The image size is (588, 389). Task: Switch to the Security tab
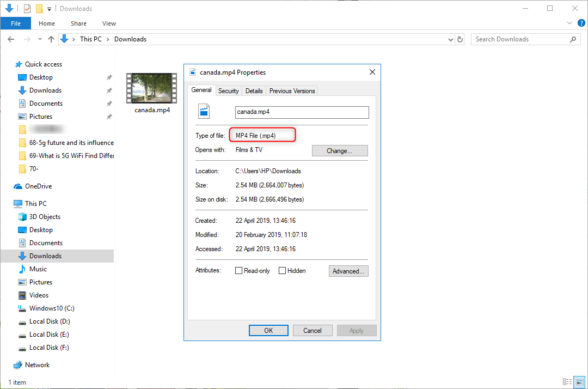(228, 91)
